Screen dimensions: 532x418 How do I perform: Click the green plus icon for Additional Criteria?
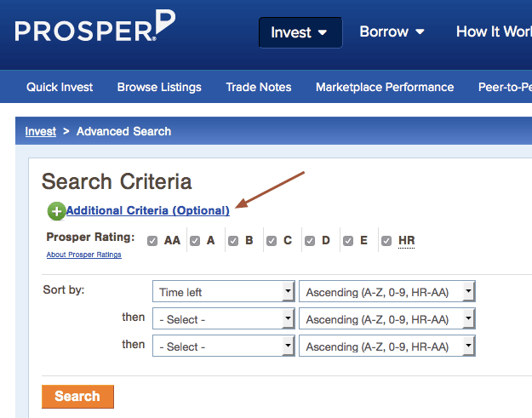pyautogui.click(x=56, y=211)
